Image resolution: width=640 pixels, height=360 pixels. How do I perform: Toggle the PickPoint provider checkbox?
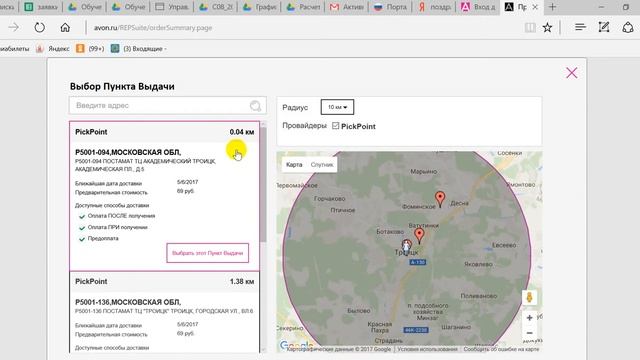[336, 126]
